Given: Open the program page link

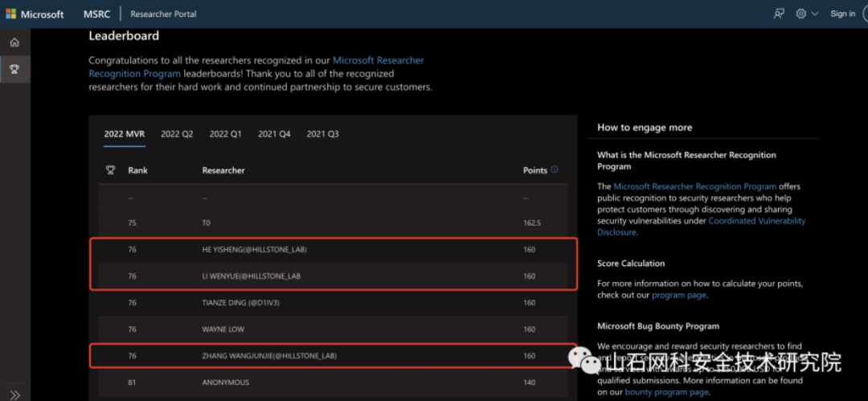Looking at the screenshot, I should [678, 295].
